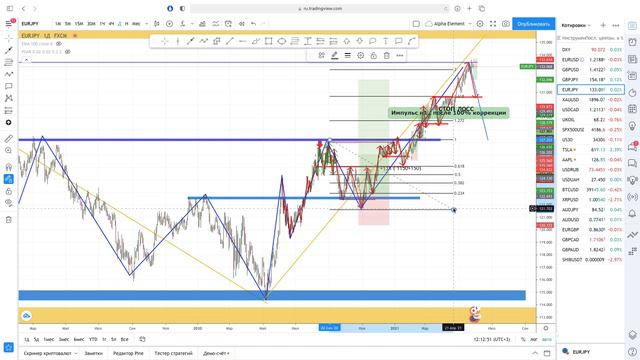The image size is (640, 360).
Task: Open the compare symbol button
Action: pos(169,24)
